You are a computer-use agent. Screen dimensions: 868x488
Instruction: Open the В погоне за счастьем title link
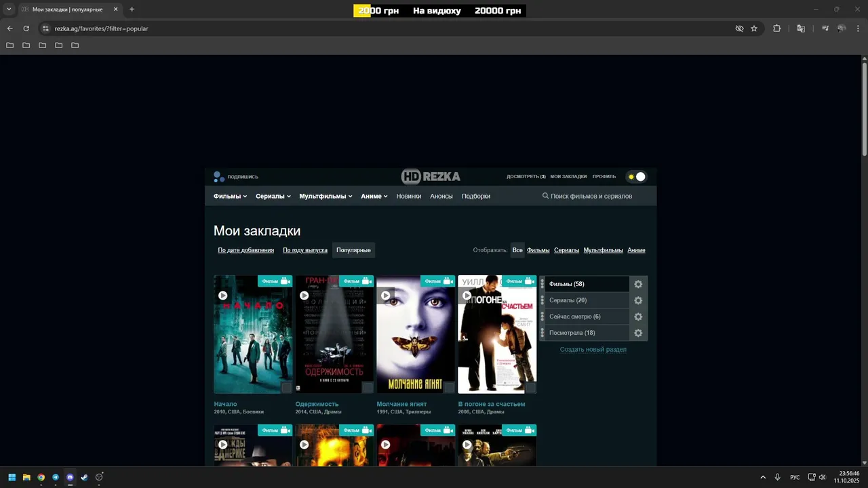[x=492, y=404]
